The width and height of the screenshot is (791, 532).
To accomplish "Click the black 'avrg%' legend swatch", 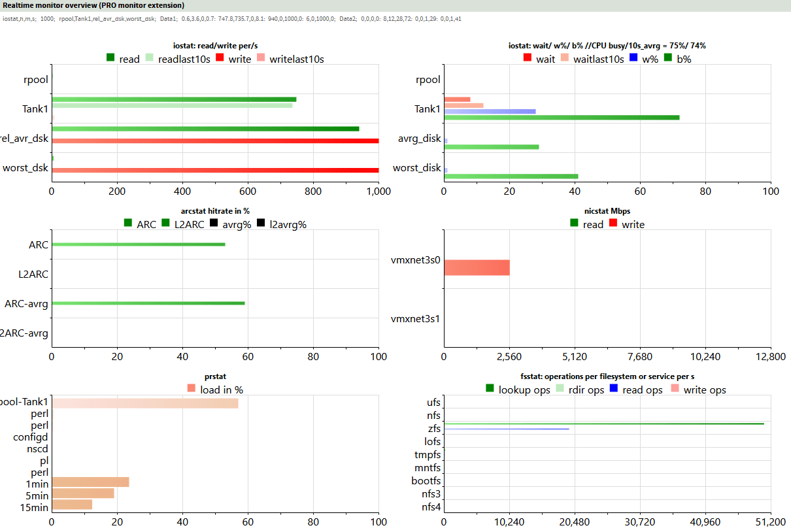I will tap(215, 224).
